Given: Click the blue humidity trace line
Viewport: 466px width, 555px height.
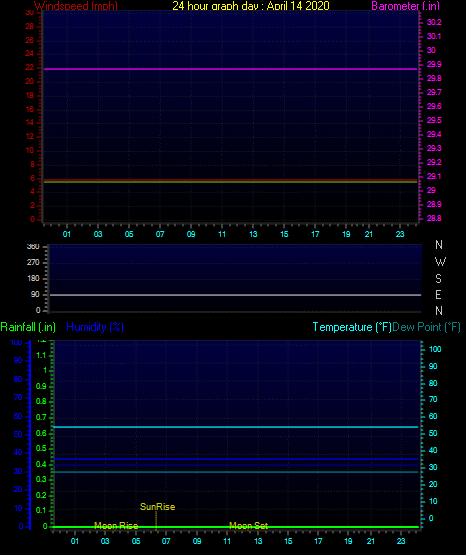Looking at the screenshot, I should pos(235,459).
